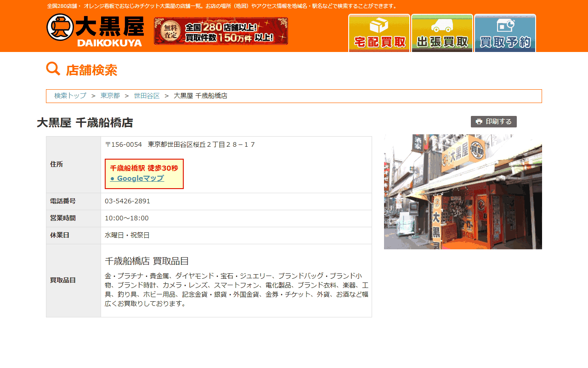
Task: Click the Daikokuya logo
Action: 95,30
